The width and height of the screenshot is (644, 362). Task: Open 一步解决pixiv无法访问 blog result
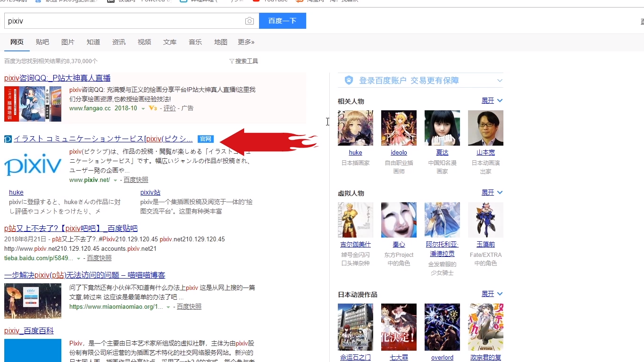[85, 275]
